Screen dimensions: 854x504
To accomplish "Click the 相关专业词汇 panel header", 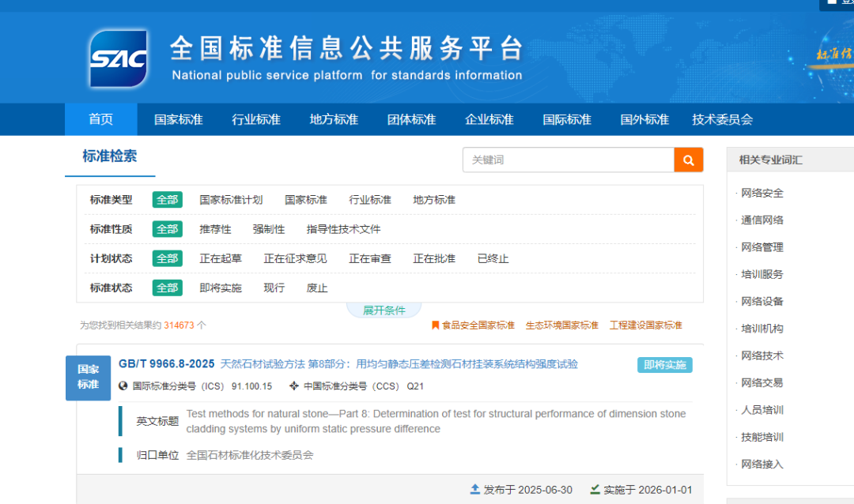I will (x=790, y=160).
